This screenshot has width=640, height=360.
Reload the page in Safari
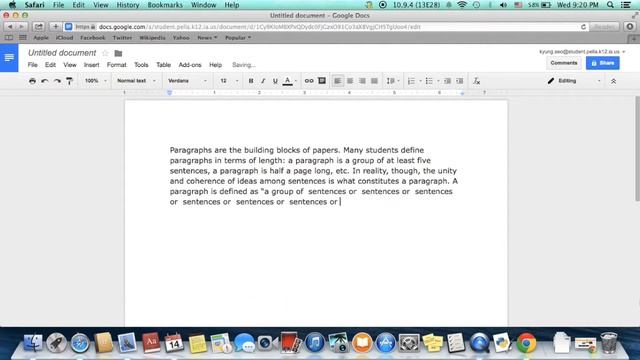tap(583, 27)
